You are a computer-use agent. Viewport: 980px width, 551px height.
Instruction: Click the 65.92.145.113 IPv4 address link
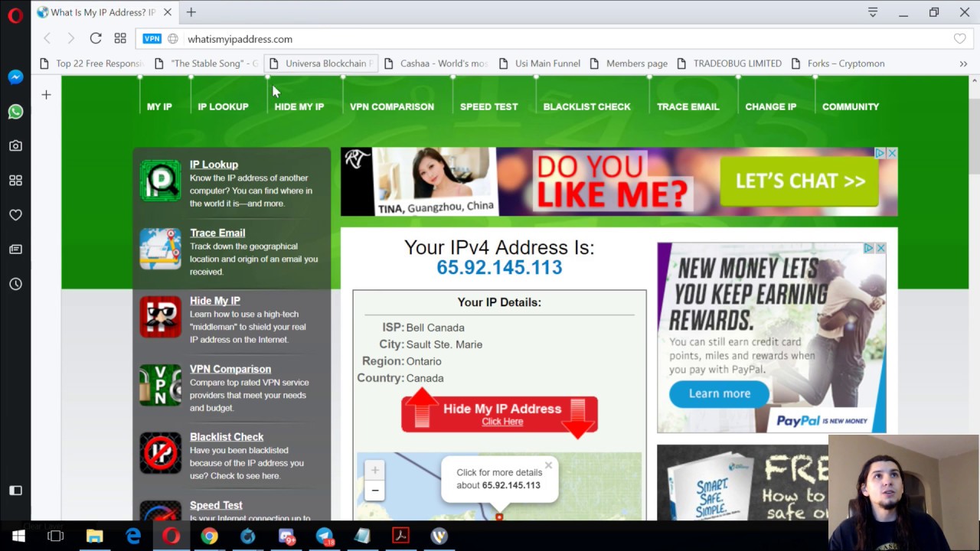pos(499,267)
